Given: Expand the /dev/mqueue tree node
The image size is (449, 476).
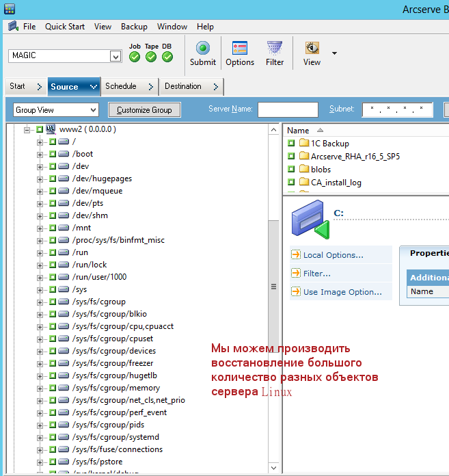Looking at the screenshot, I should (40, 191).
